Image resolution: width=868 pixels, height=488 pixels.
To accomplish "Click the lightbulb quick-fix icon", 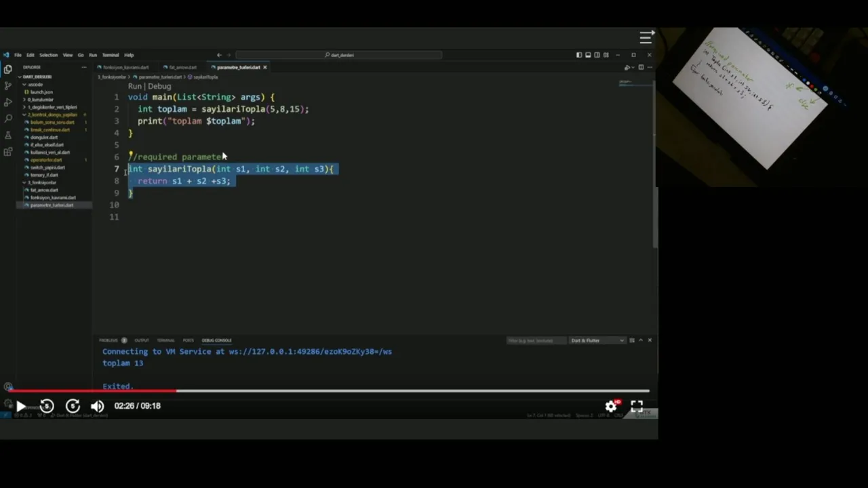I will tap(131, 156).
